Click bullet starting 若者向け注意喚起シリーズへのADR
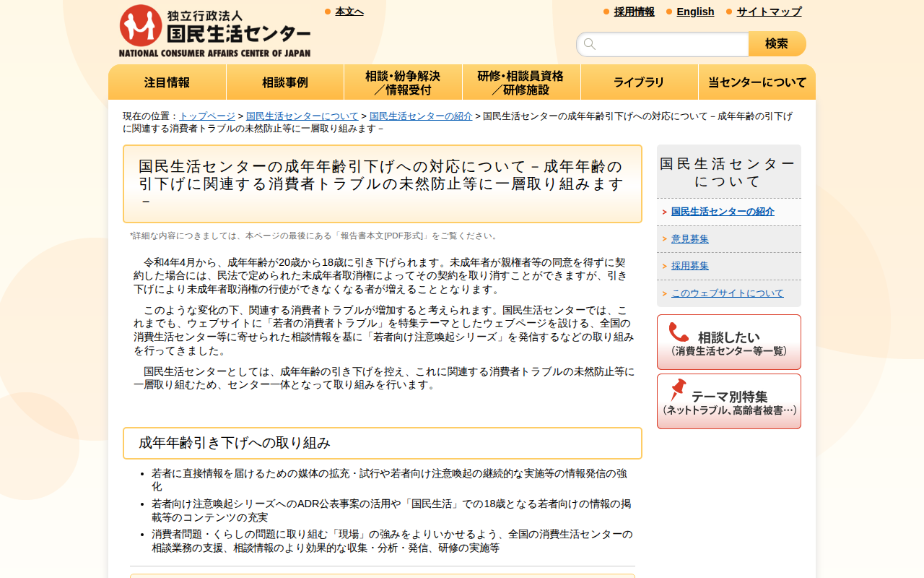 pos(391,511)
